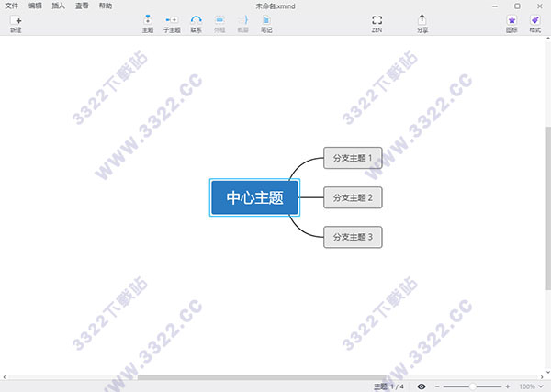The height and width of the screenshot is (392, 551).
Task: Open the Notes (笔记) tool
Action: click(x=266, y=24)
